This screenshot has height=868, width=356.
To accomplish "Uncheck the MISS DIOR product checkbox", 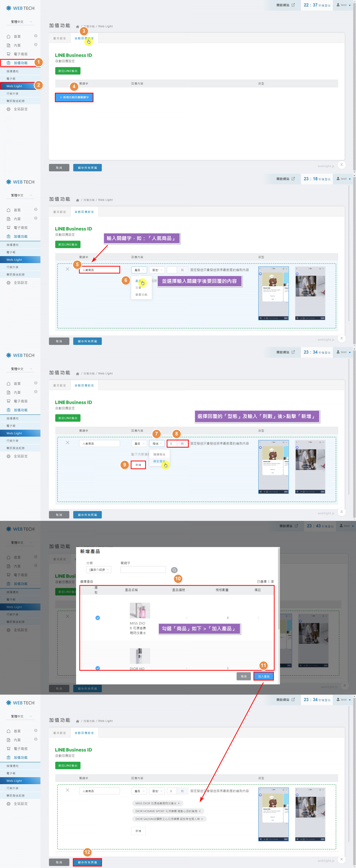I will click(98, 618).
